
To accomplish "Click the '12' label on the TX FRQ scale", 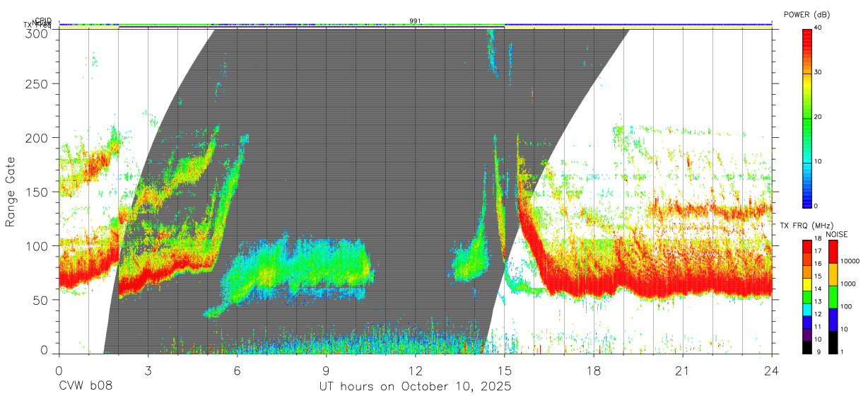I will (818, 314).
